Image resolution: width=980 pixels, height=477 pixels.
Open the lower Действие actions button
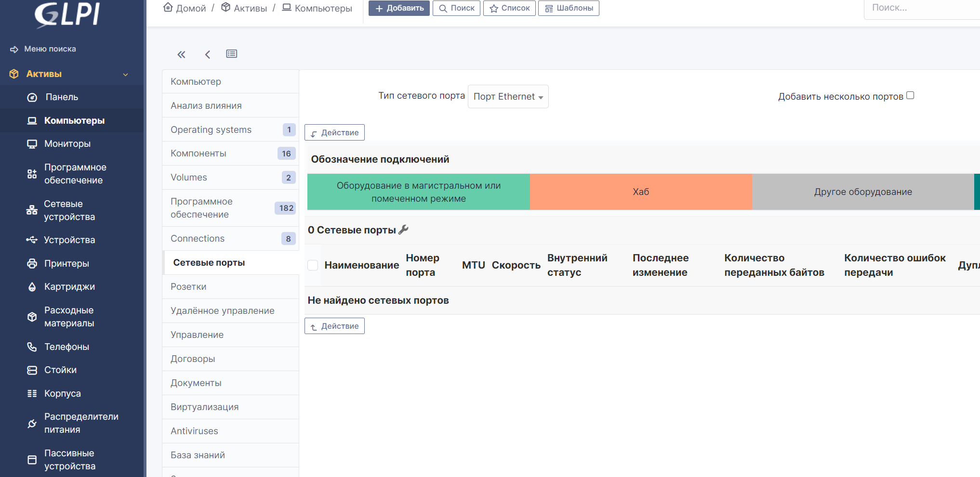pos(334,326)
